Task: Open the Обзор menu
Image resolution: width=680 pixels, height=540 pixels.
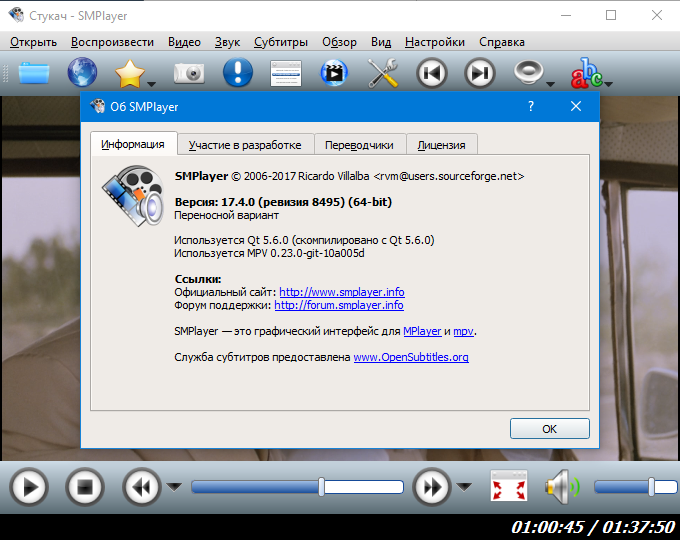Action: click(x=339, y=42)
